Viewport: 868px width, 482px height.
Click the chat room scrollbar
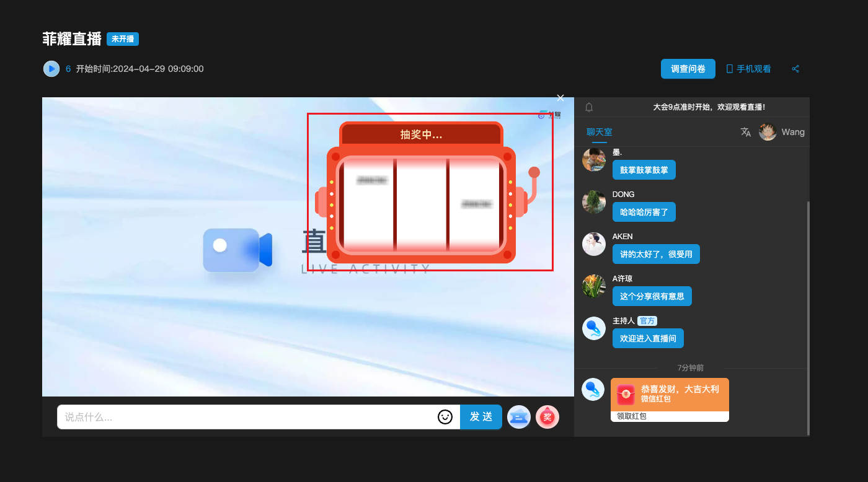[x=808, y=310]
